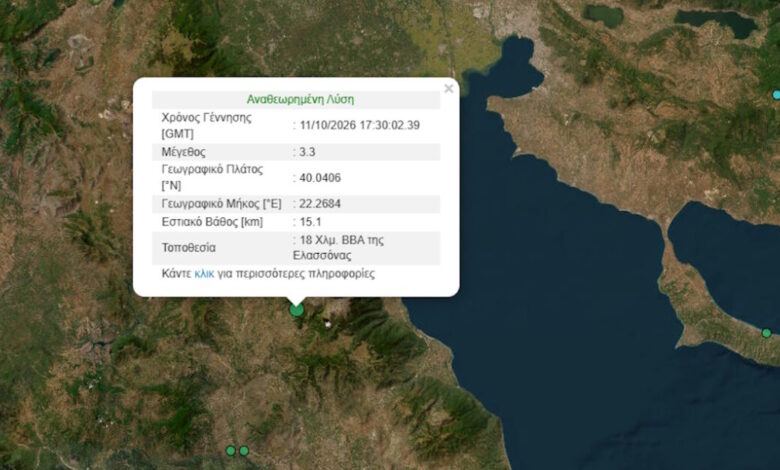This screenshot has width=780, height=470.
Task: Select the latitude value '40.0406'
Action: [320, 178]
